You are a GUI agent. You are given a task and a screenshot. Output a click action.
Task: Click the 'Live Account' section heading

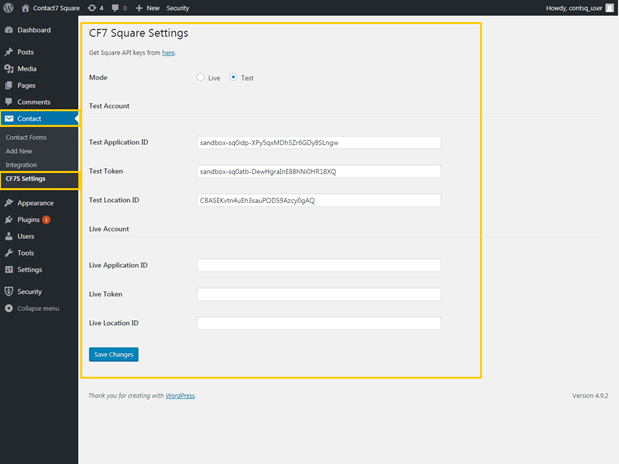[109, 229]
